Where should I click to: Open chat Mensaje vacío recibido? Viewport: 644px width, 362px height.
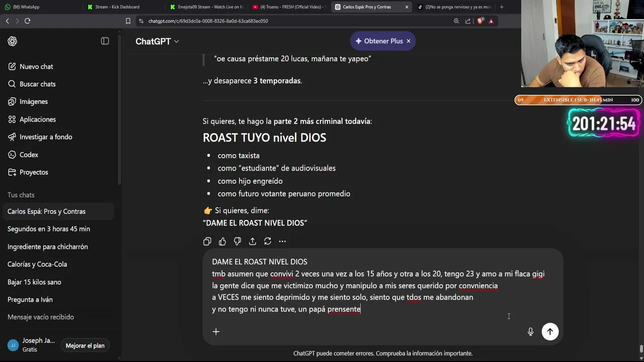(x=58, y=317)
